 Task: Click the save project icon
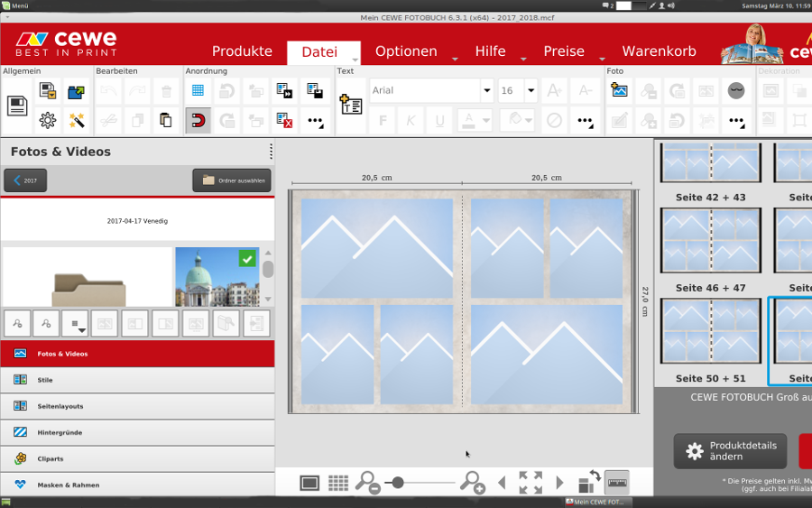tap(17, 106)
